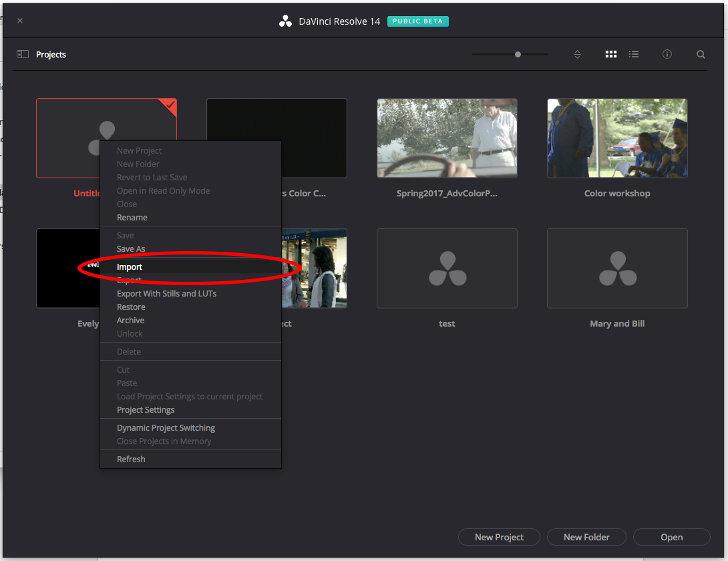Adjust the thumbnail size slider
The image size is (728, 561).
[517, 54]
